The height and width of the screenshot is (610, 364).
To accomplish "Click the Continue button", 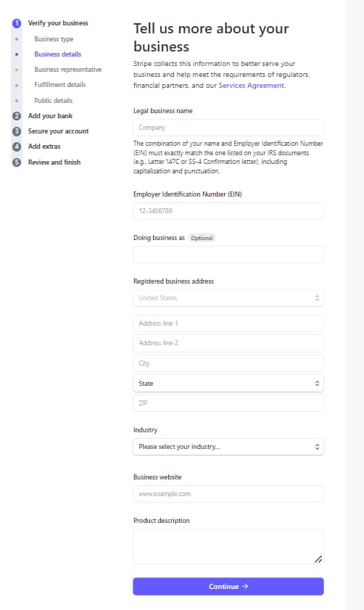I will click(x=228, y=586).
